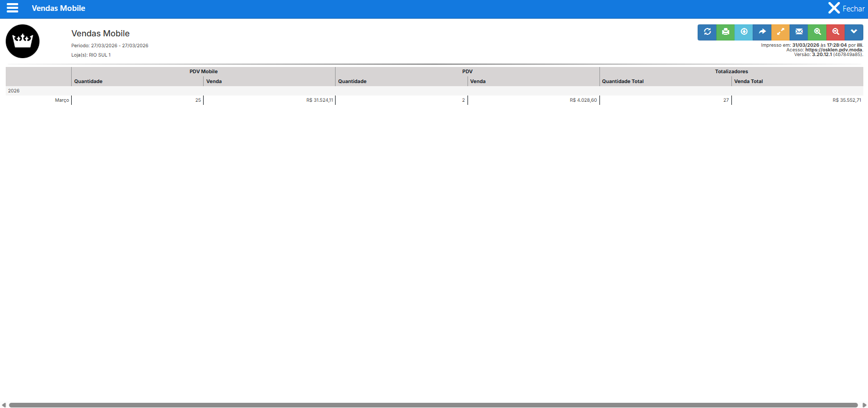The height and width of the screenshot is (408, 868).
Task: Send report by email envelope icon
Action: point(799,32)
